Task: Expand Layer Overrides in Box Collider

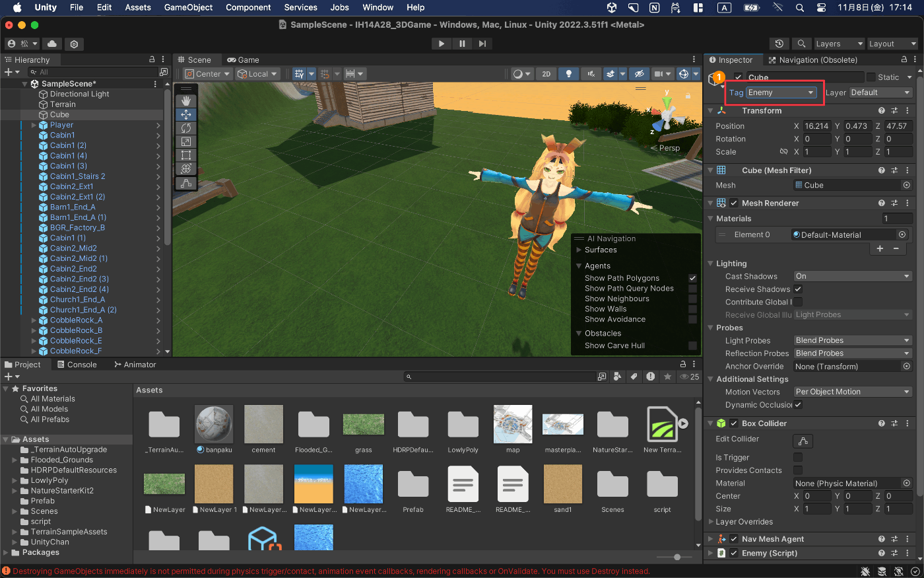Action: point(710,522)
